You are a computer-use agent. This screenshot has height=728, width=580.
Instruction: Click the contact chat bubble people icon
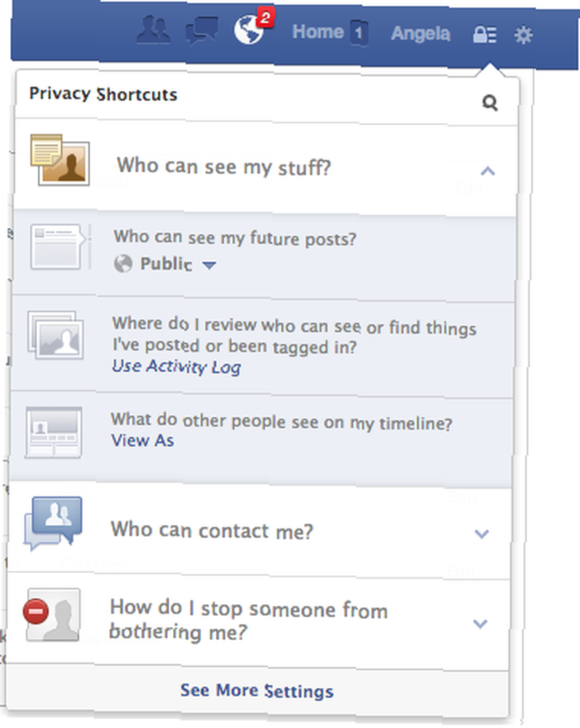coord(53,523)
